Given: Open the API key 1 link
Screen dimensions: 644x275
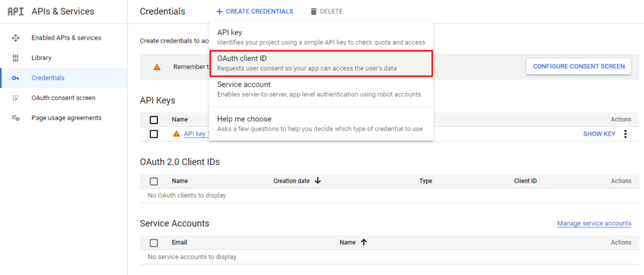Looking at the screenshot, I should click(196, 134).
